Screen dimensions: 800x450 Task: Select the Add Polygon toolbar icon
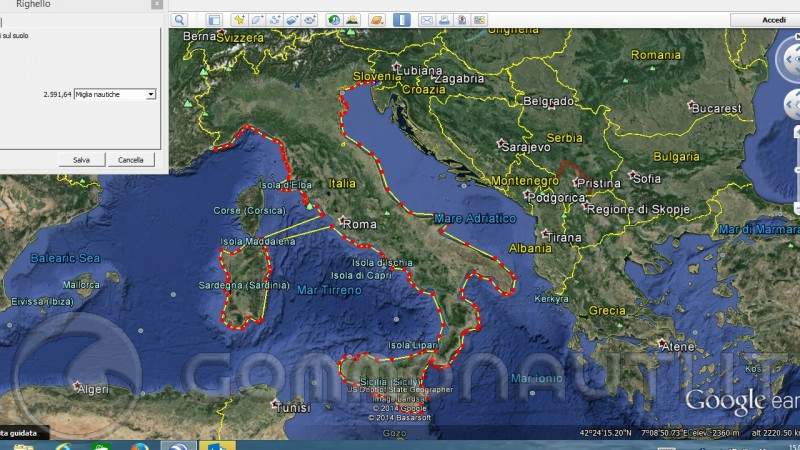[257, 20]
